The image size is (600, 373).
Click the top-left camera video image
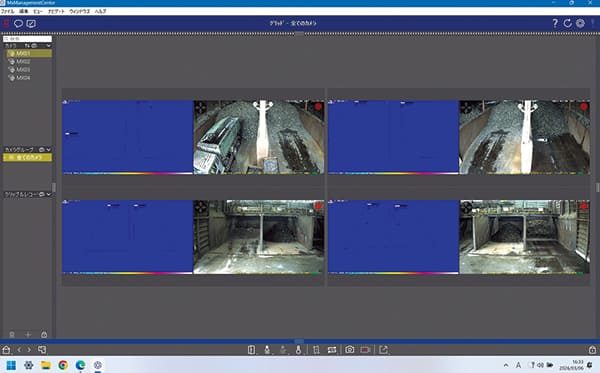(x=259, y=137)
